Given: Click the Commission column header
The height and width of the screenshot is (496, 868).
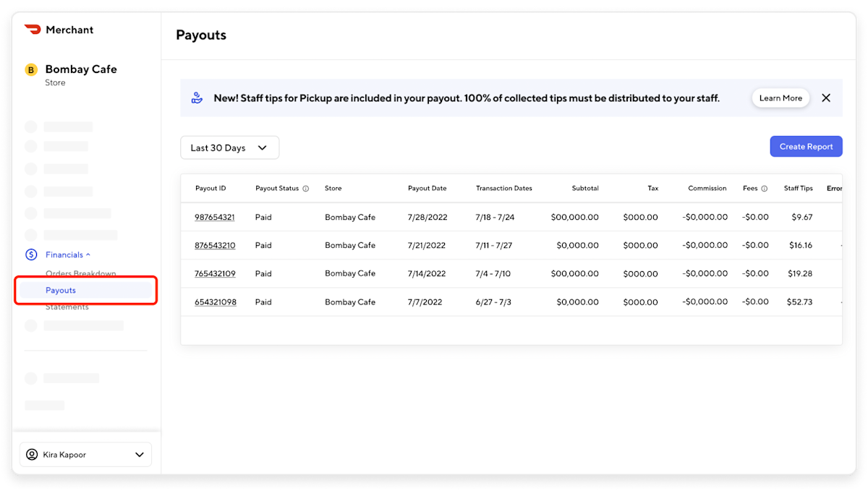Looking at the screenshot, I should [707, 188].
